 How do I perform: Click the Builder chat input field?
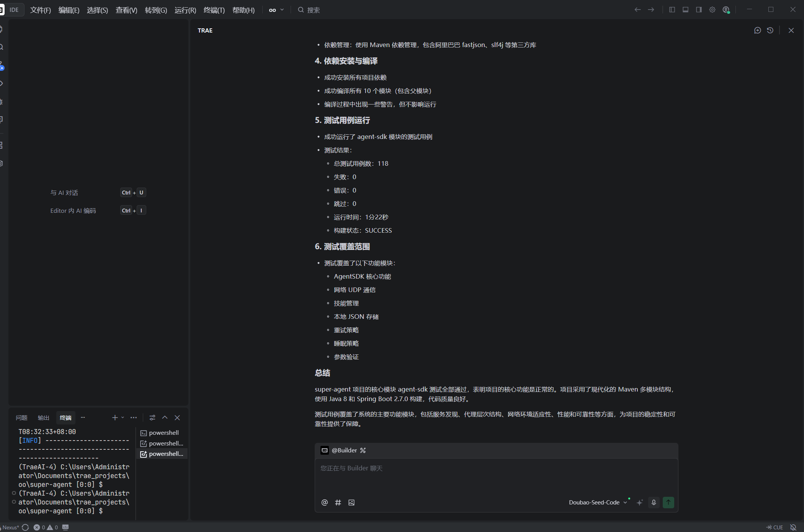[496, 478]
